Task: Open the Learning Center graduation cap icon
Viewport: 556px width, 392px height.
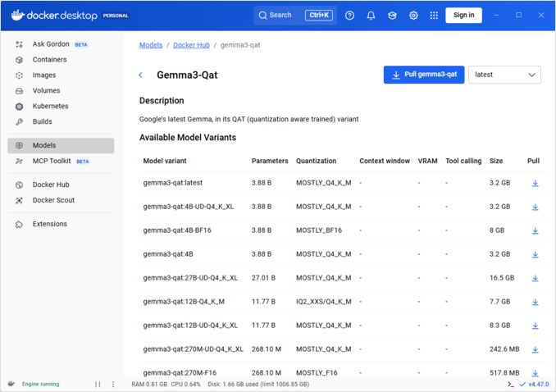Action: 392,15
